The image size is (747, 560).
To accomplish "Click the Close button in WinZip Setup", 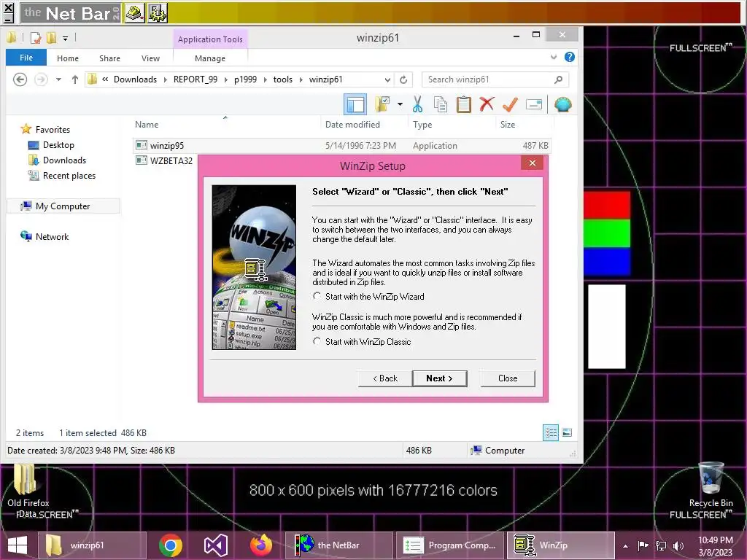I will point(508,378).
